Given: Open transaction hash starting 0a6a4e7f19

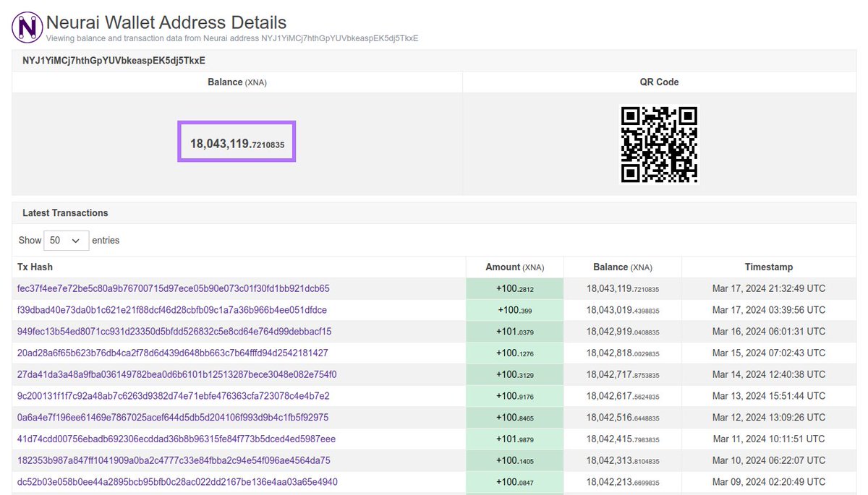Looking at the screenshot, I should [x=173, y=418].
